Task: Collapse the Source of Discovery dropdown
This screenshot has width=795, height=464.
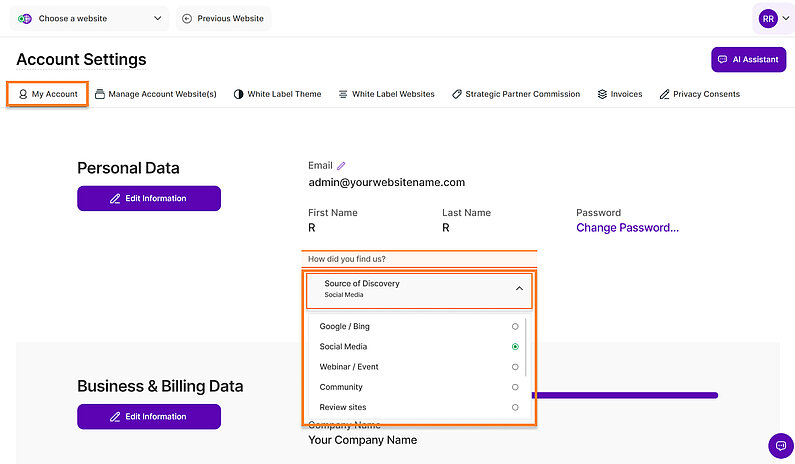Action: click(x=519, y=289)
